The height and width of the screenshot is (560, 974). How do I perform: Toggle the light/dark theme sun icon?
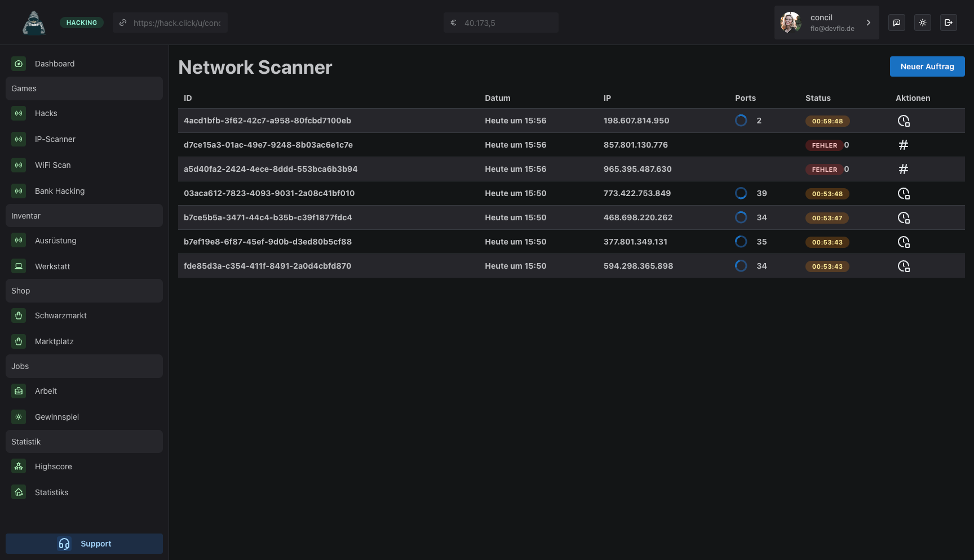click(923, 23)
